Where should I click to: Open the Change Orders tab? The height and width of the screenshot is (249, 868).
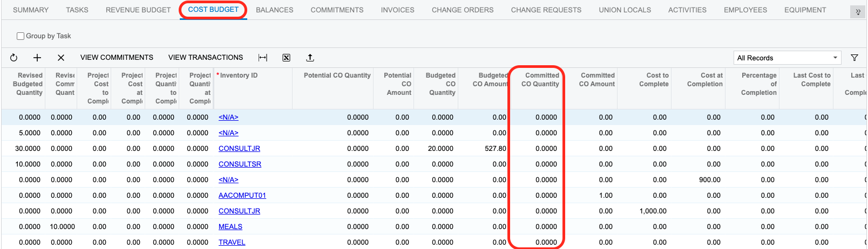(462, 10)
